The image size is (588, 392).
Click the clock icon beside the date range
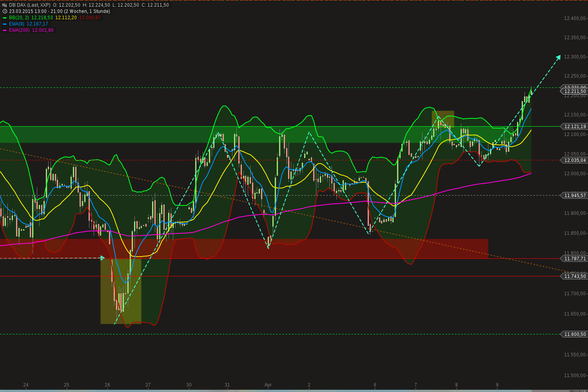(x=5, y=11)
